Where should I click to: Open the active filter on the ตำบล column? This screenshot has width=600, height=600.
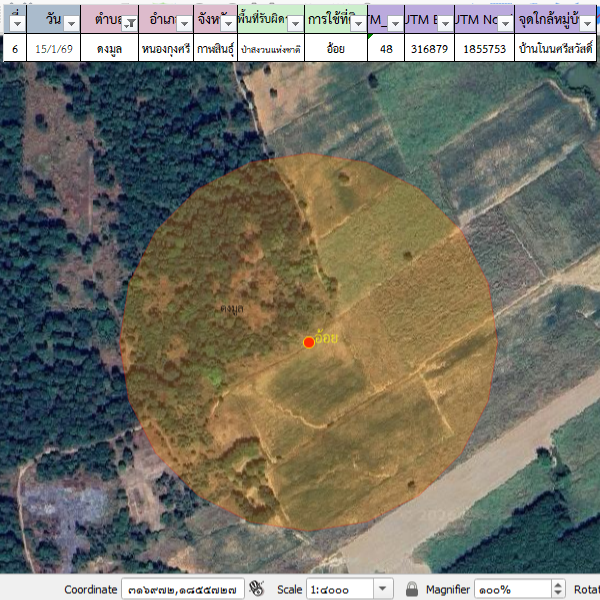click(x=129, y=23)
